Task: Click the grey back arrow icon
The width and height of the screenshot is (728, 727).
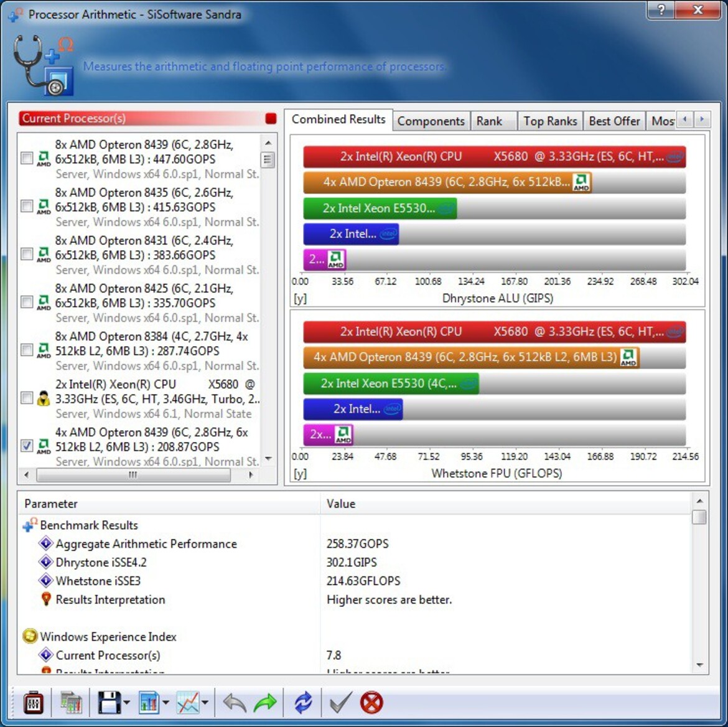Action: click(235, 702)
